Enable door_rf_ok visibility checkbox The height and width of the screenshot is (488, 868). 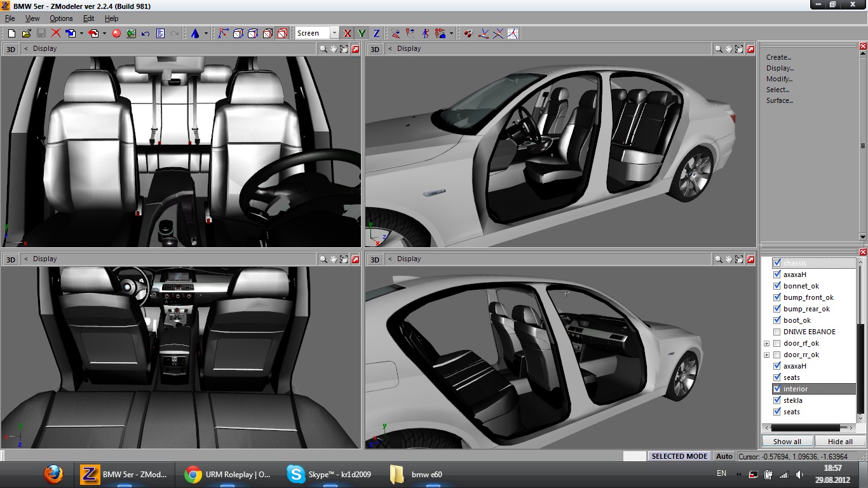pyautogui.click(x=776, y=343)
